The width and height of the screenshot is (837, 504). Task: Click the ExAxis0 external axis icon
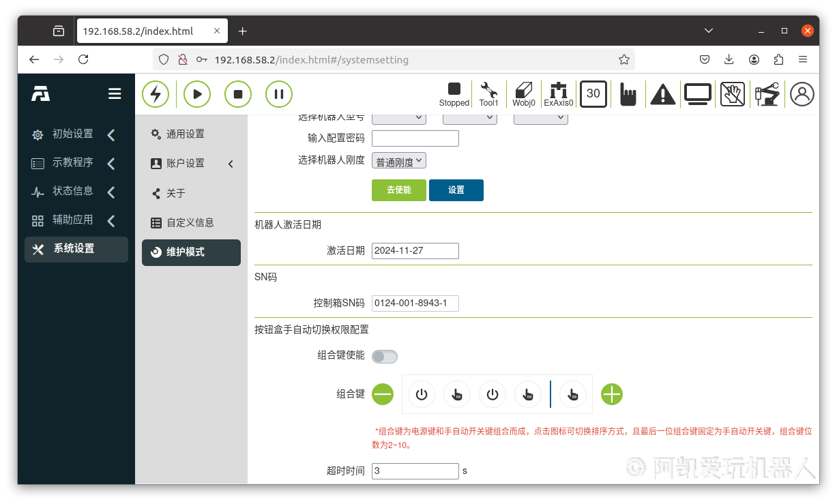(x=559, y=94)
